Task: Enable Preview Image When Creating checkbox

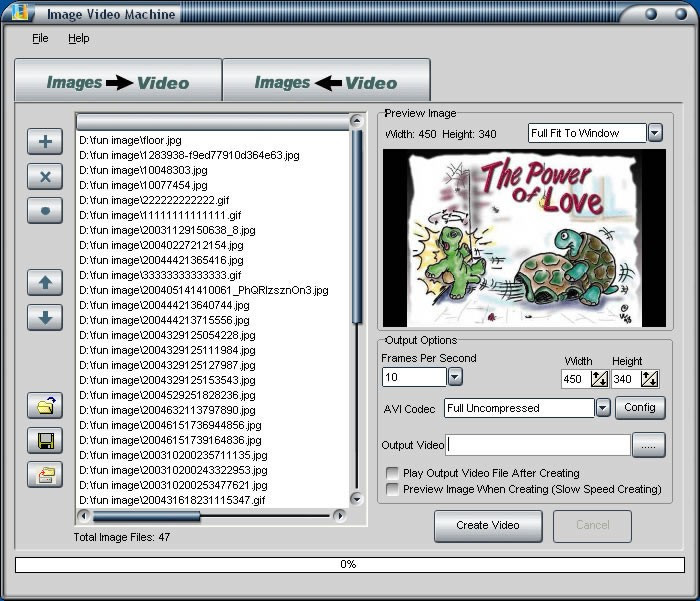Action: [392, 489]
